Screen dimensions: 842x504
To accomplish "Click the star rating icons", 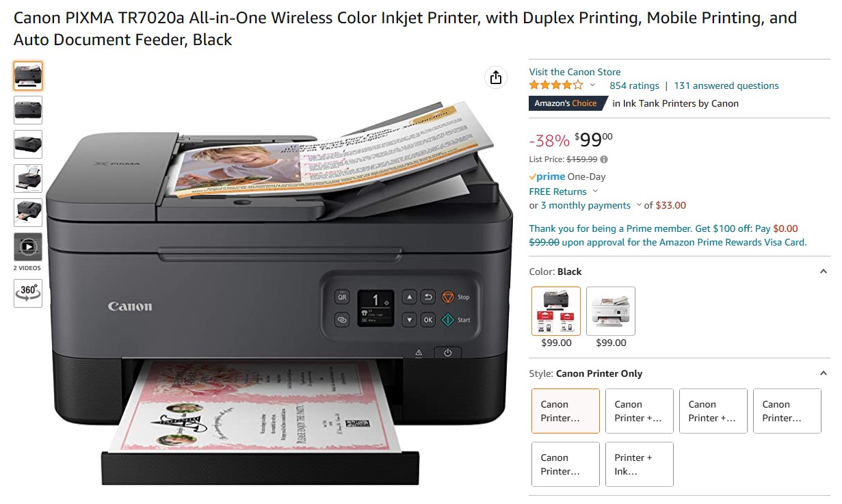I will click(556, 85).
